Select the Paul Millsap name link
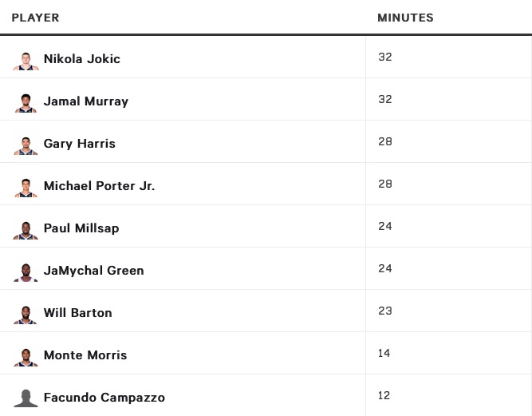The height and width of the screenshot is (416, 532). pos(81,228)
